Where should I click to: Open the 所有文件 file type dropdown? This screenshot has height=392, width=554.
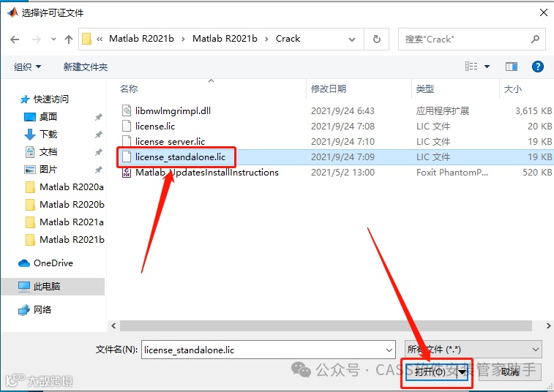coord(473,350)
